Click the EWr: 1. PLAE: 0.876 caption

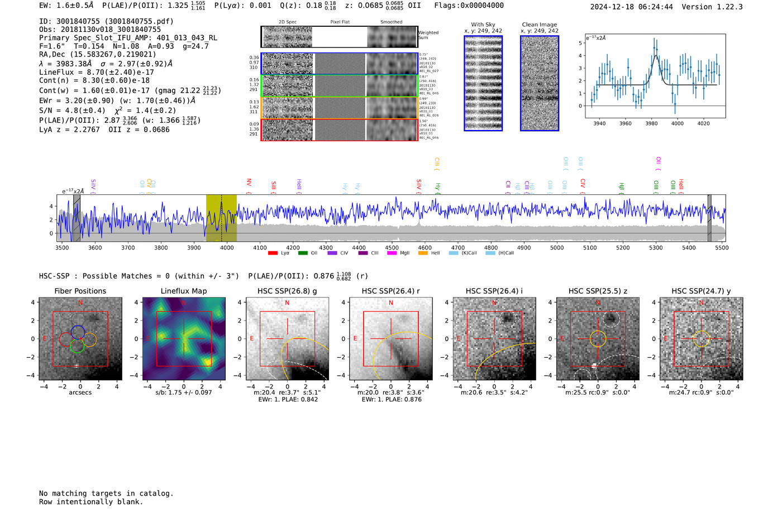pyautogui.click(x=392, y=400)
